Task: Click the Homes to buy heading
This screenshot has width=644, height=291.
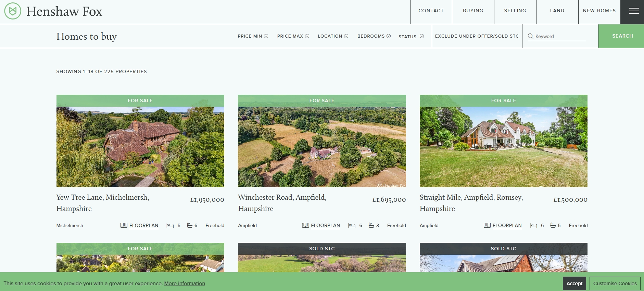Action: tap(87, 36)
